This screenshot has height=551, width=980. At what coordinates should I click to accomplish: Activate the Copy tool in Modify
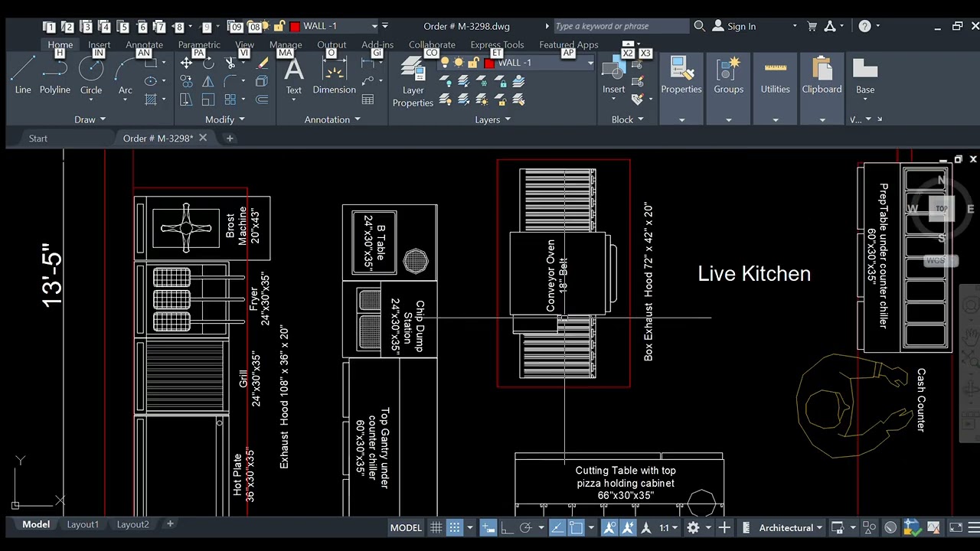coord(186,81)
